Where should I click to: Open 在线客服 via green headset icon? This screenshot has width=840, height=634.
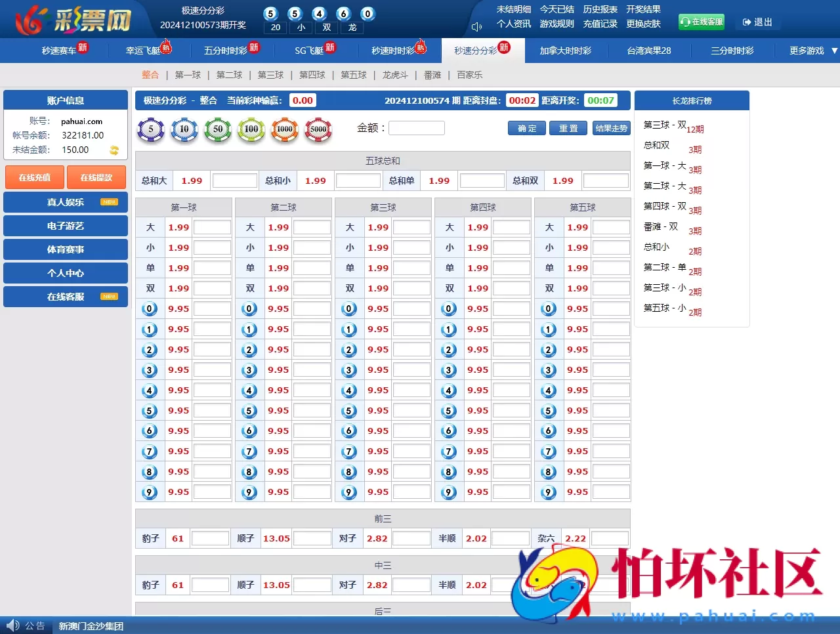point(701,22)
